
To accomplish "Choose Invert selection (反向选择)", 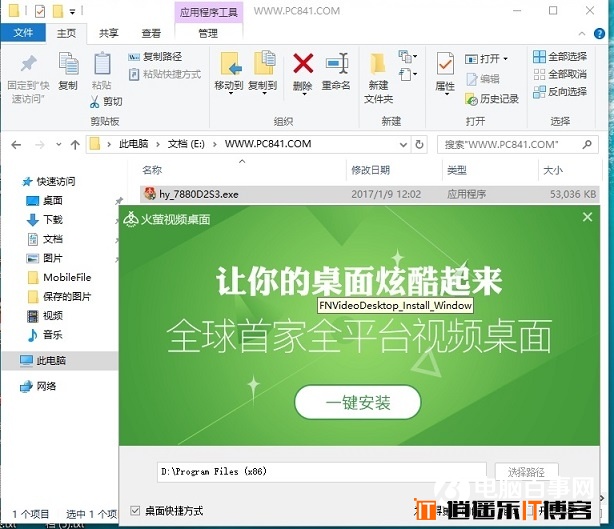I will 560,92.
